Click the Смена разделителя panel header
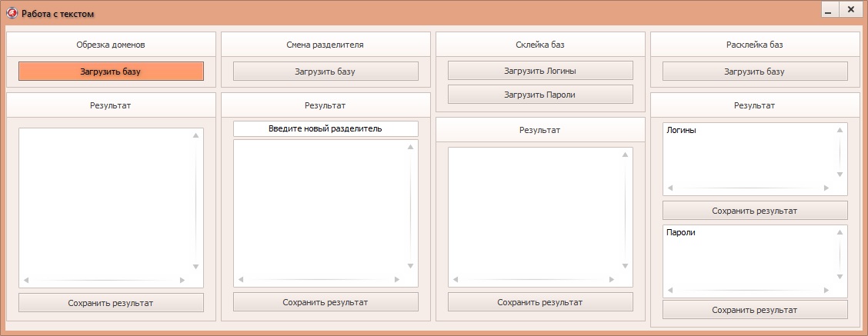 click(325, 45)
